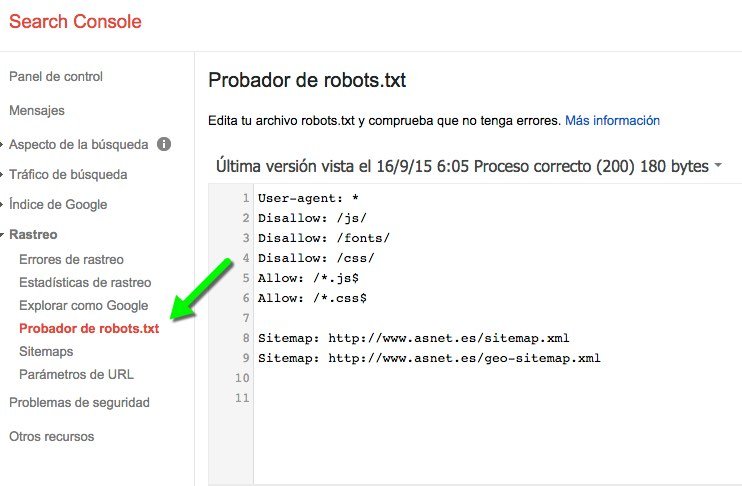Expand Índice de Google section

(x=58, y=205)
